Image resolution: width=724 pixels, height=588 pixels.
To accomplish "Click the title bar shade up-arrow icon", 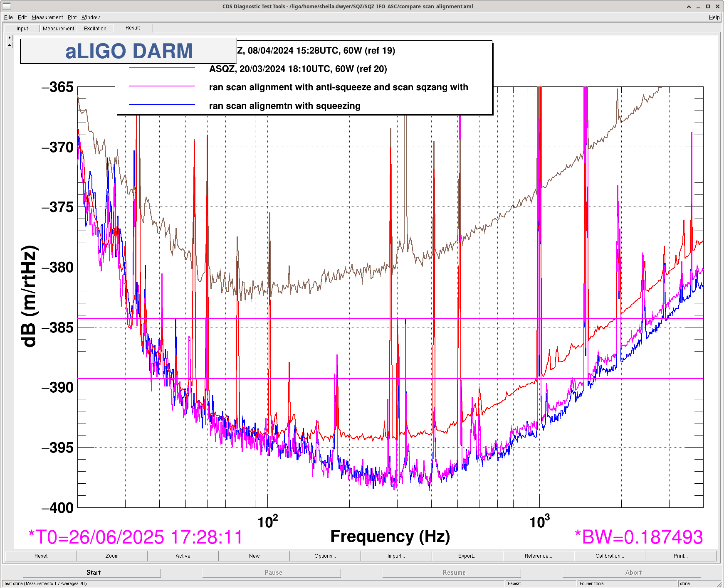I will point(689,6).
